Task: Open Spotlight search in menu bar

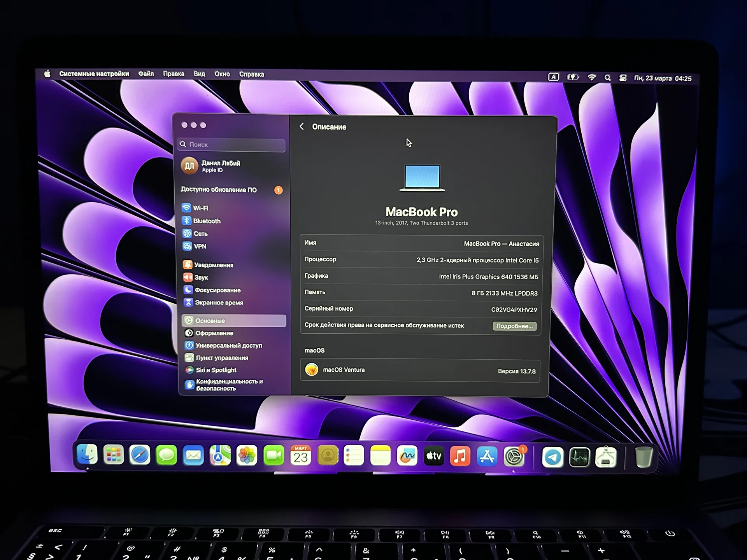Action: pos(607,78)
